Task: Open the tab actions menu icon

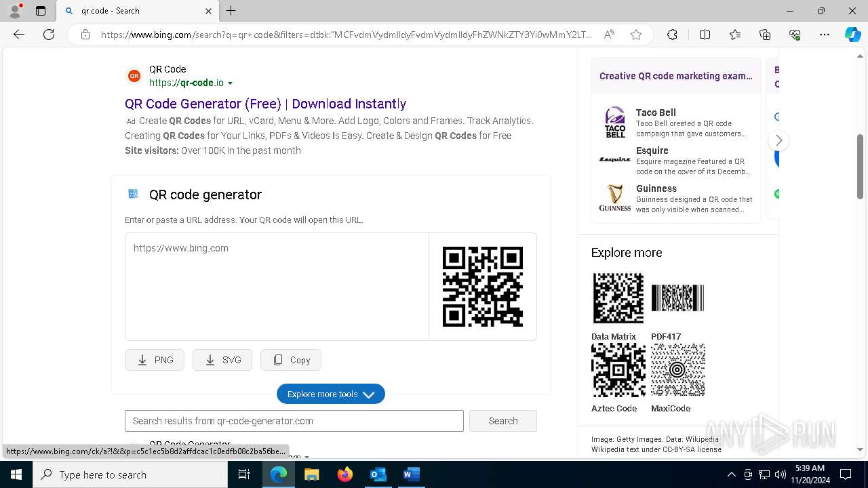Action: point(41,11)
